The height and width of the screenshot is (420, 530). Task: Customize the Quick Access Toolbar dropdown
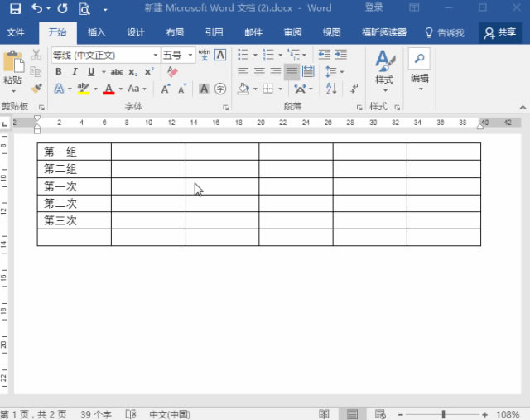pos(105,9)
